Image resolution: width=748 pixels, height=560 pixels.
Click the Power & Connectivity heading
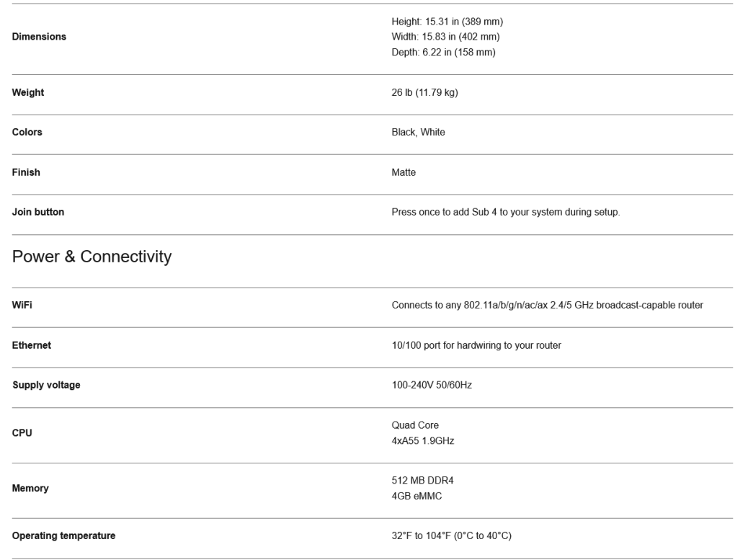(92, 257)
